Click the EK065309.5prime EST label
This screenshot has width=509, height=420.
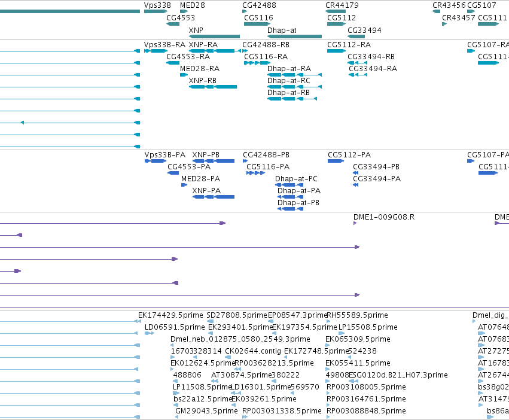click(x=358, y=339)
